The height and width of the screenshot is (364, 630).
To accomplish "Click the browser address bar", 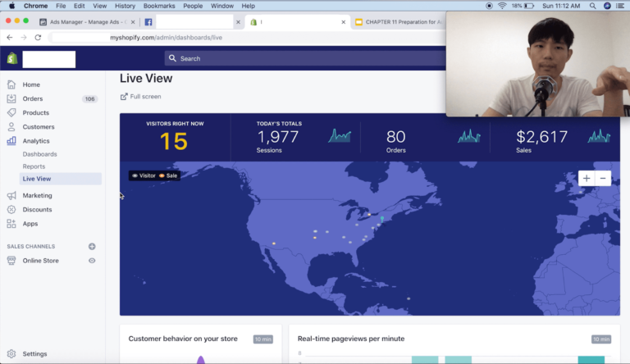I will pos(247,38).
